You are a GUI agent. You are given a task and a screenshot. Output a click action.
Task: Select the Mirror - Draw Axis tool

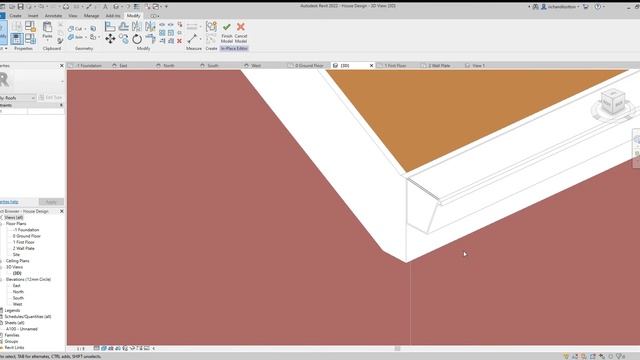(x=150, y=27)
